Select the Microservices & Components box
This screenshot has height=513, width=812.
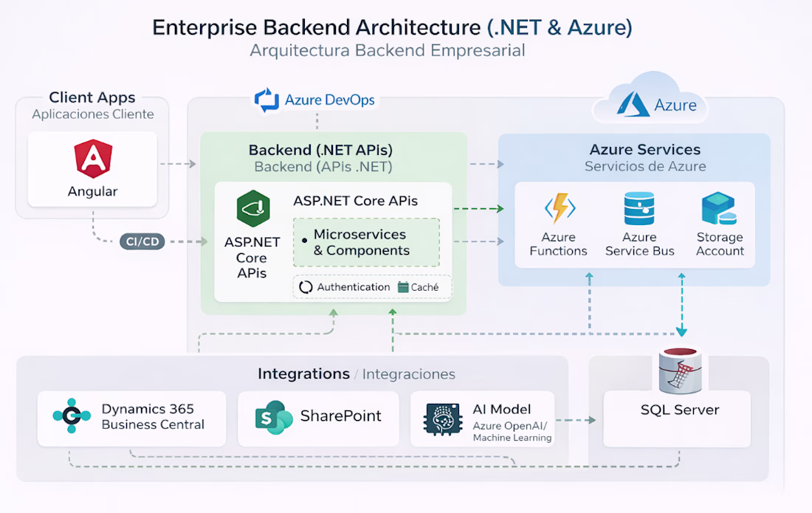tap(366, 242)
